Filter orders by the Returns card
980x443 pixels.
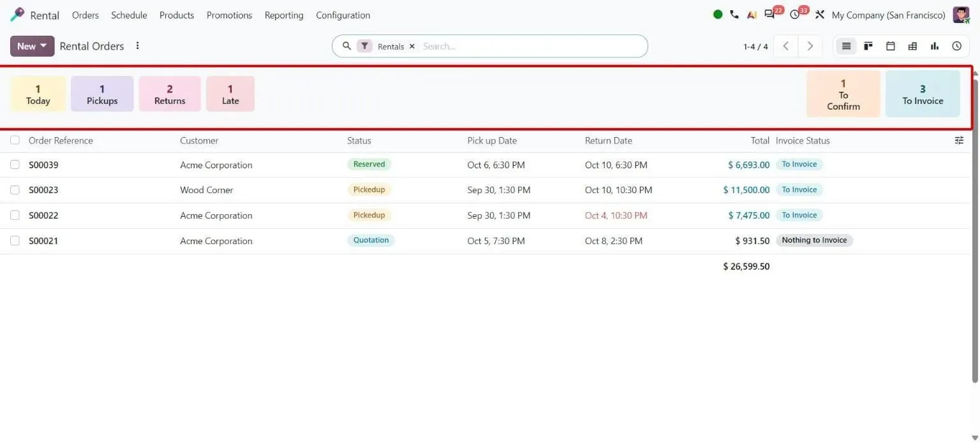point(170,94)
